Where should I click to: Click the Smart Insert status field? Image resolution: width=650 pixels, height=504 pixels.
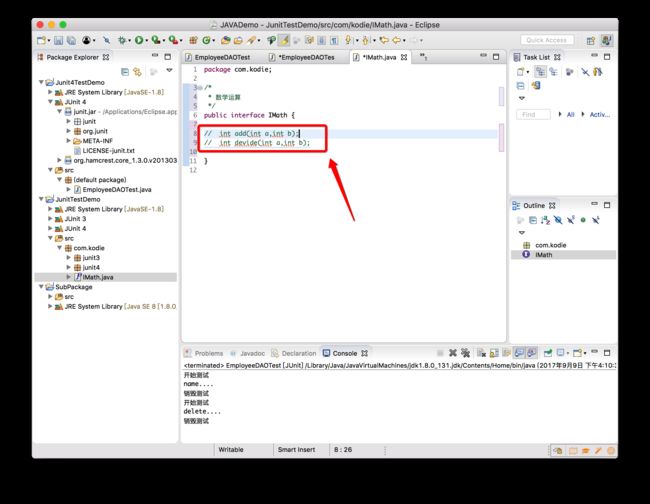[x=296, y=450]
